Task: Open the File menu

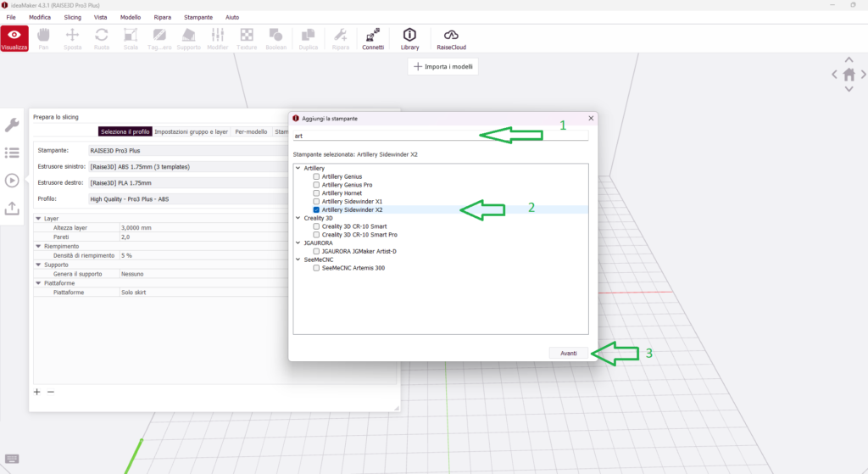Action: coord(10,17)
